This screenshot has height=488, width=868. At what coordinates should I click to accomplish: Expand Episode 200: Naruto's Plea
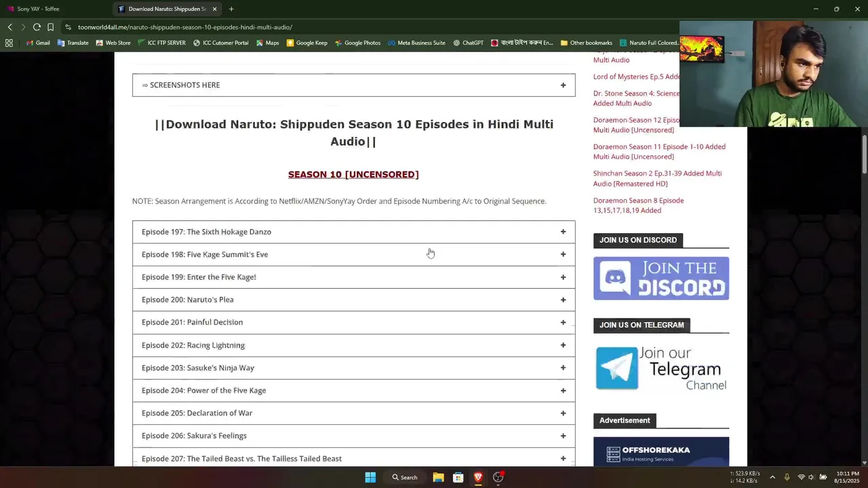[x=353, y=300]
